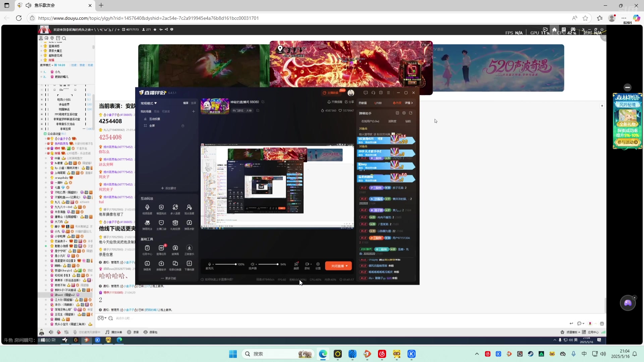Image resolution: width=644 pixels, height=362 pixels.
Task: Mute the speaker icon labeled 扬声器
Action: [x=252, y=264]
